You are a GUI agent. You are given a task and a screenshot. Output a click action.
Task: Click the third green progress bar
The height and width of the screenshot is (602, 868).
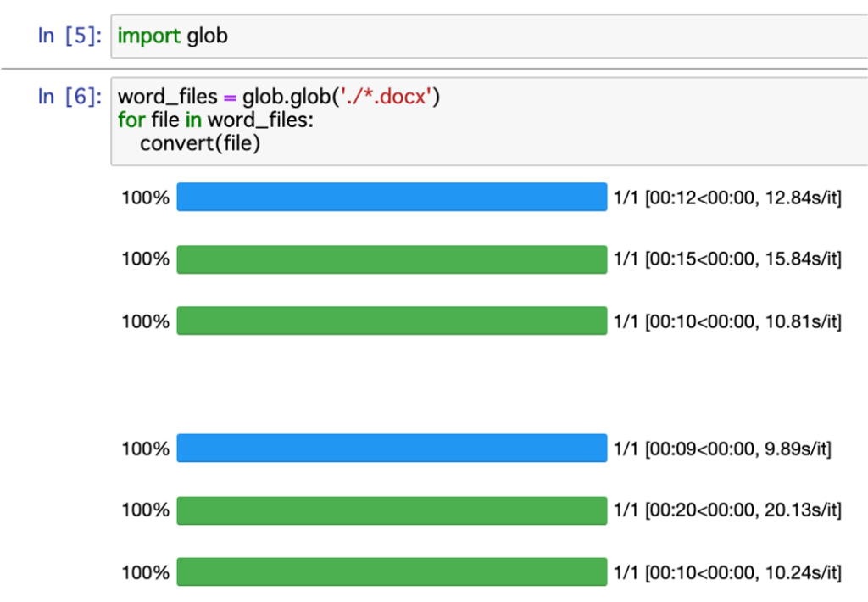(391, 321)
